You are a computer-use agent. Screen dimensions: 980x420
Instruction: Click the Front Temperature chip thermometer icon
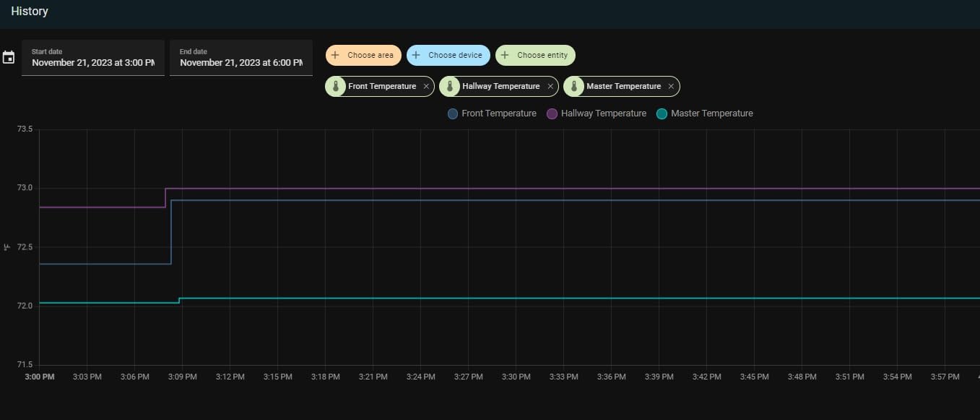point(336,87)
